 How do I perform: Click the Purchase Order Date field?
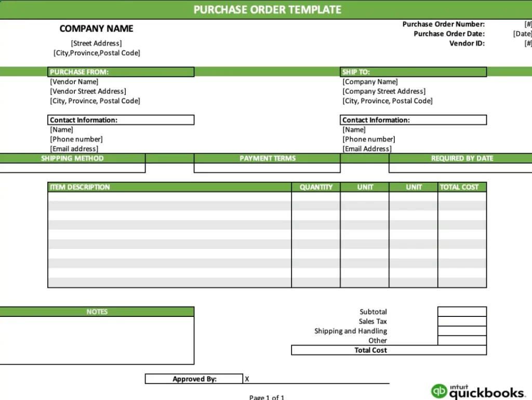pos(524,34)
